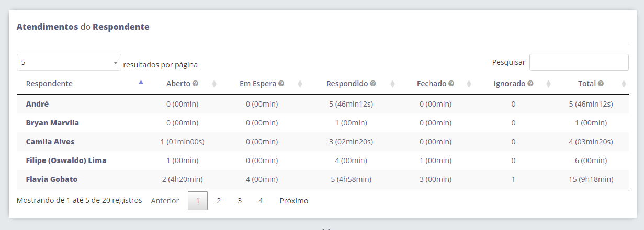The height and width of the screenshot is (230, 644).
Task: Select current page 1 button
Action: (198, 201)
